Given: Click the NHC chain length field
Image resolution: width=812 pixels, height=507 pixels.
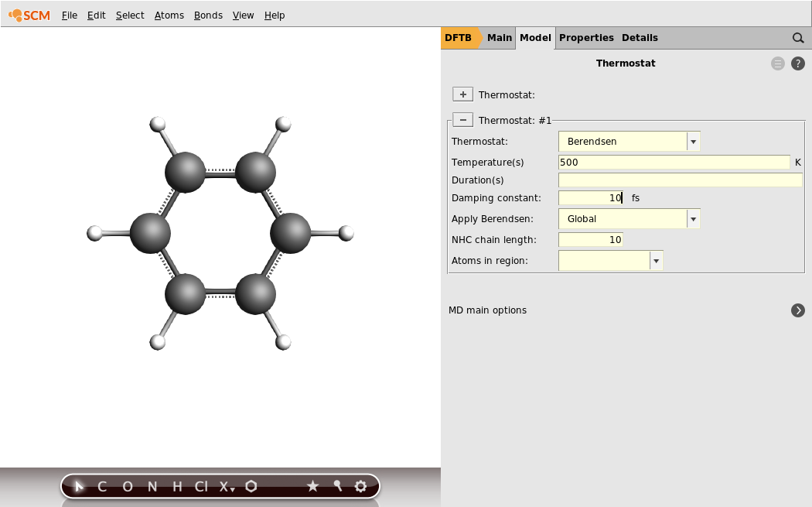Looking at the screenshot, I should coord(590,239).
